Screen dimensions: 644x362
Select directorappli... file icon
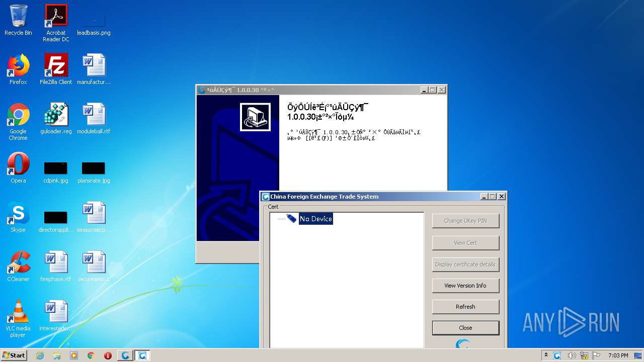[x=56, y=222]
